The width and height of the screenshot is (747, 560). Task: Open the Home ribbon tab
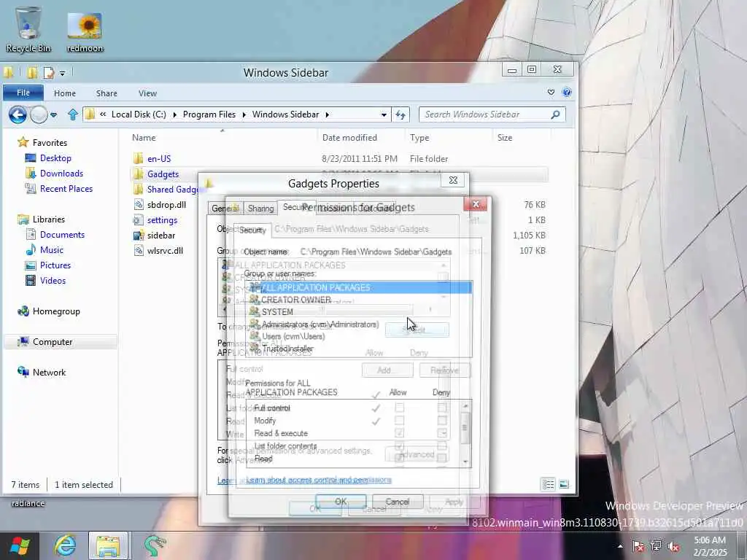pos(65,93)
